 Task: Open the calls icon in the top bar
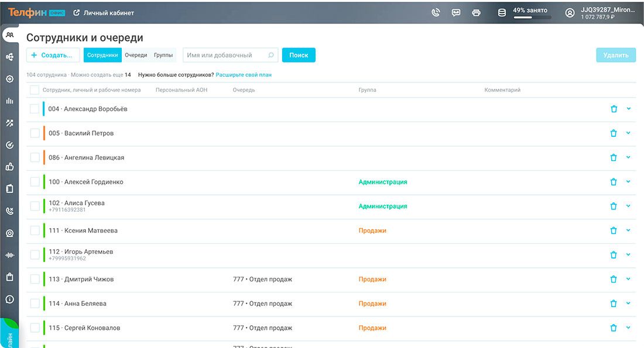click(436, 12)
